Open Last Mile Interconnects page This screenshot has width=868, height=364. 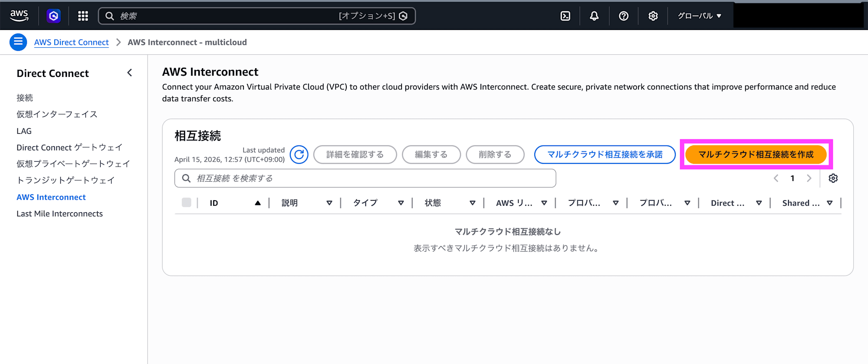click(59, 214)
